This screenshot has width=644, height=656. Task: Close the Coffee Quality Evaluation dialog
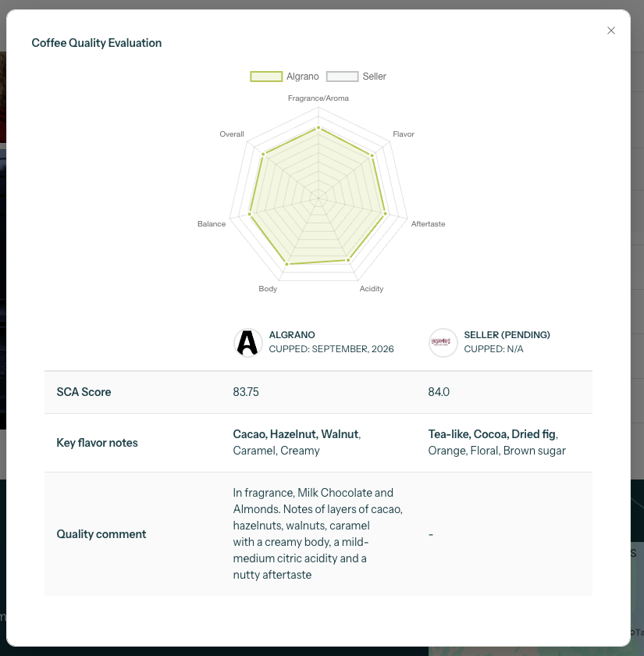611,30
